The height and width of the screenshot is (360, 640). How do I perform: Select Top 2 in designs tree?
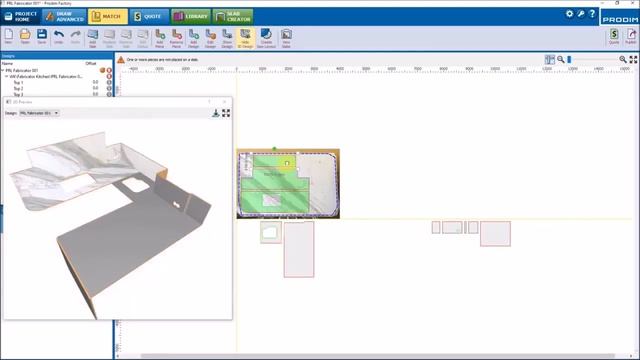coord(18,89)
